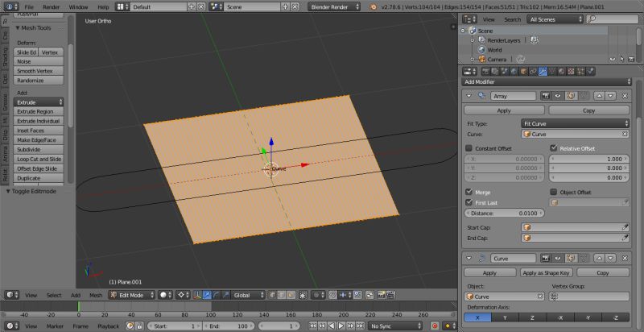Select the Modifiers wrench properties tab

pyautogui.click(x=543, y=71)
